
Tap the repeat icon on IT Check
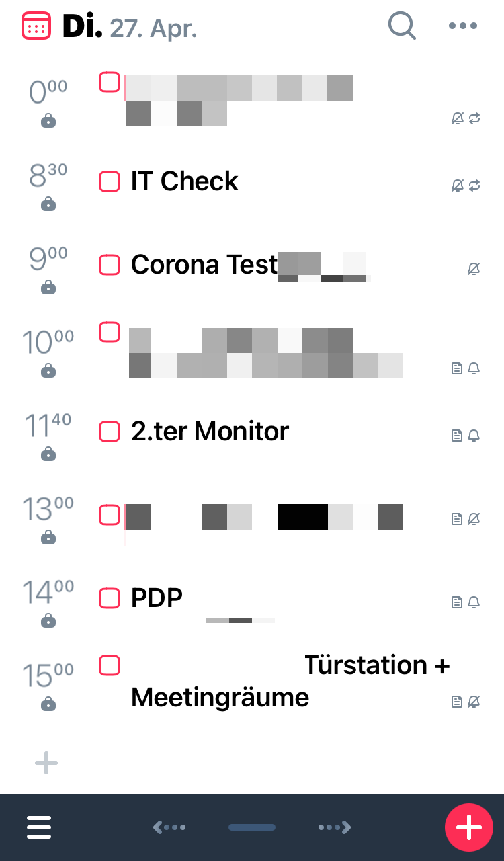click(474, 186)
